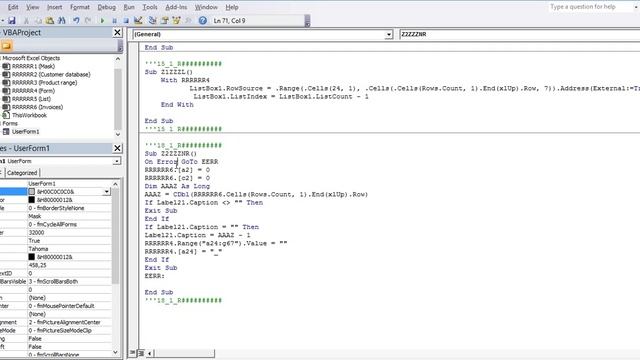Viewport: 640px width, 360px height.
Task: Open the Tools menu
Action: pos(150,7)
